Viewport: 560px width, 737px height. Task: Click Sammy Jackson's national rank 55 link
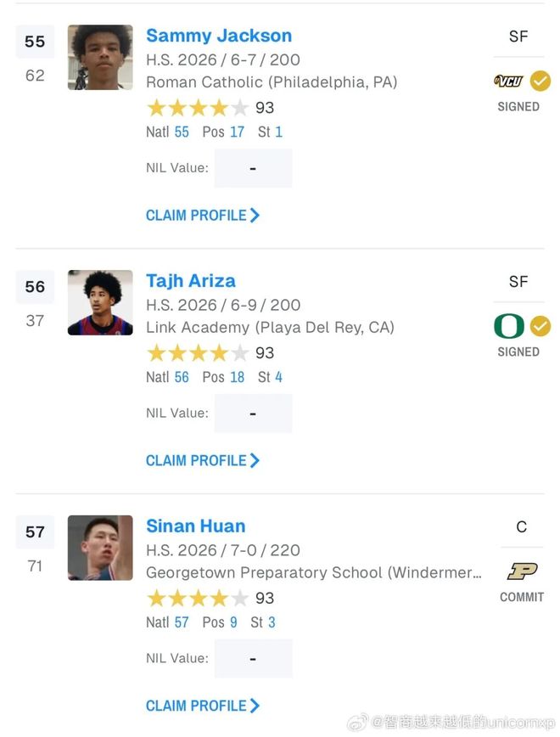pyautogui.click(x=182, y=132)
